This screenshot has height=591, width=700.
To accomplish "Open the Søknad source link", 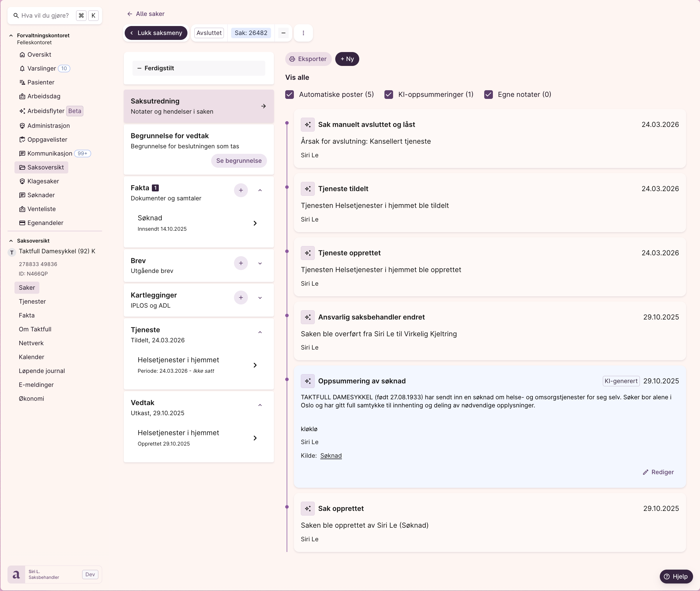I will click(x=331, y=456).
